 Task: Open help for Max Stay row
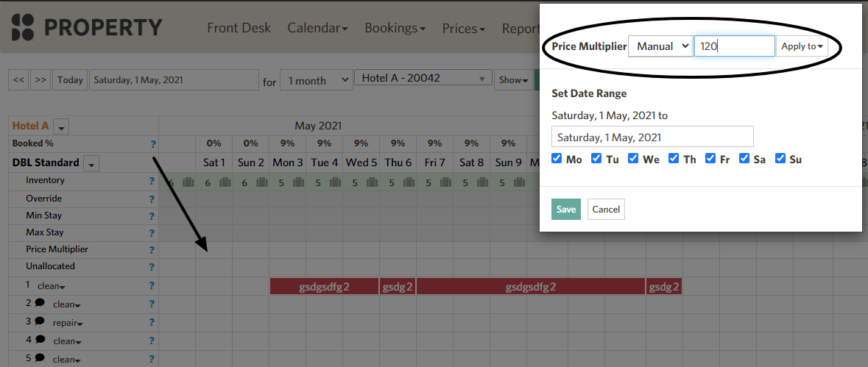tap(151, 233)
